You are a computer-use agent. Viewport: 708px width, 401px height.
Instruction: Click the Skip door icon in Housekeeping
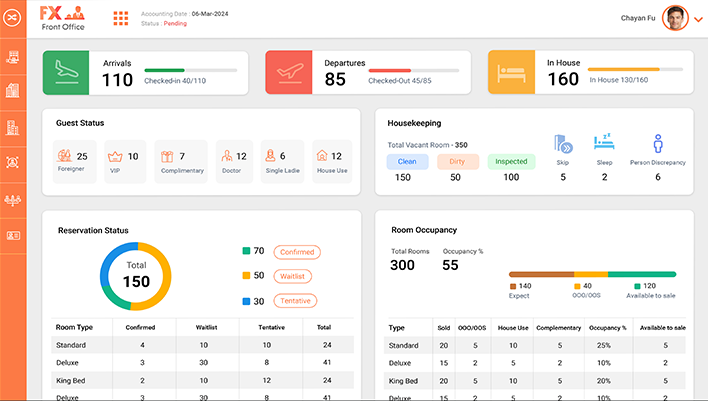(562, 143)
